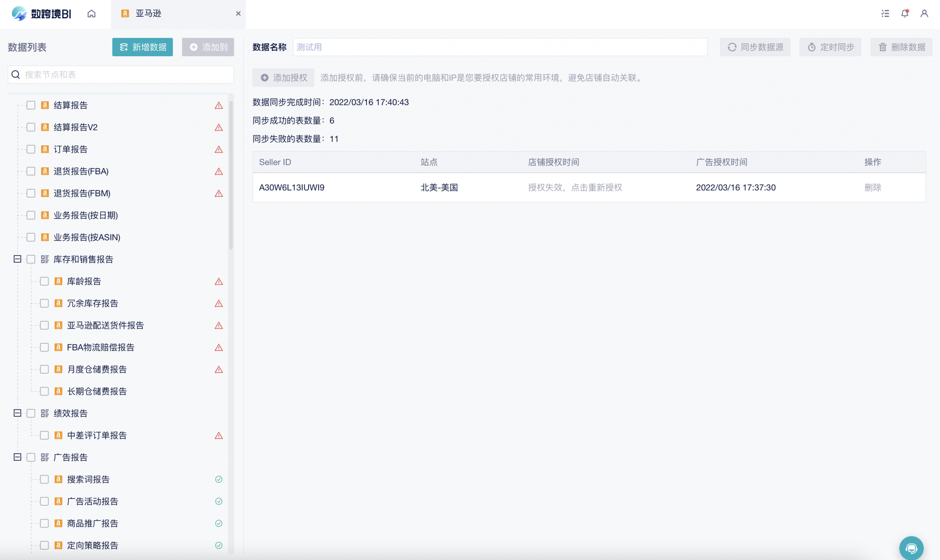Open notifications bell
The image size is (940, 560).
pos(905,14)
